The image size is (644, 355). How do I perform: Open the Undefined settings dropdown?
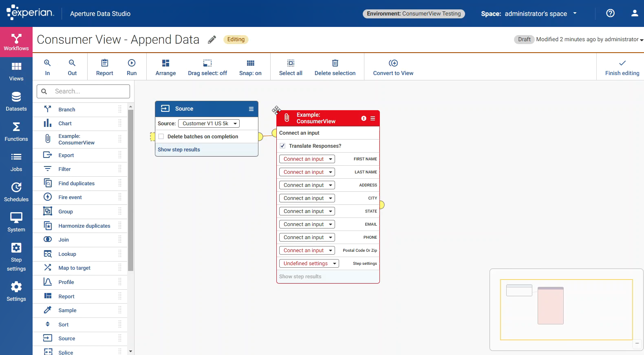click(309, 264)
